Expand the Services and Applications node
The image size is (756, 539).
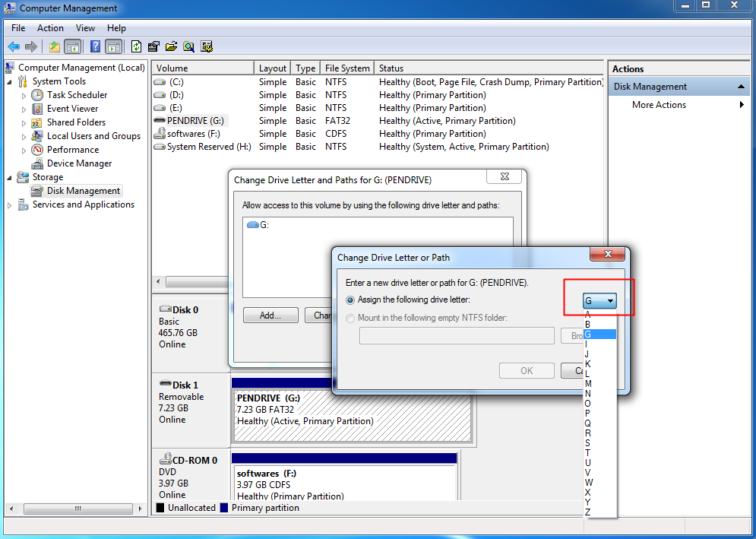pyautogui.click(x=10, y=205)
